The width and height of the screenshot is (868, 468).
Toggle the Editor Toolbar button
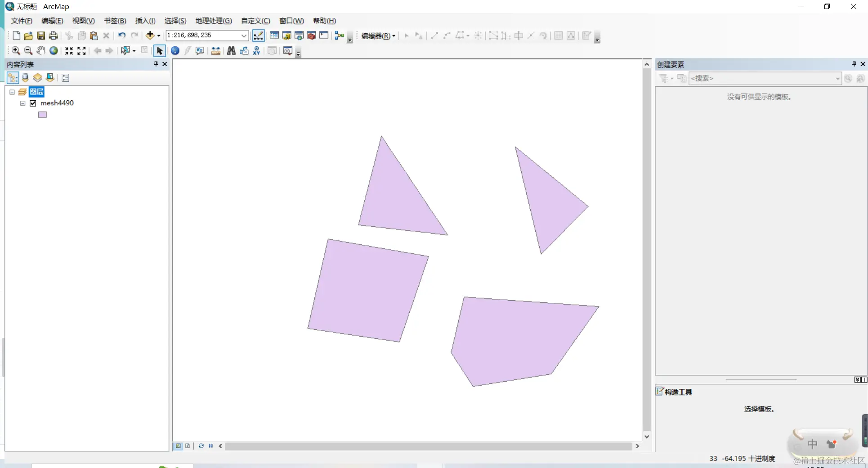pyautogui.click(x=259, y=36)
